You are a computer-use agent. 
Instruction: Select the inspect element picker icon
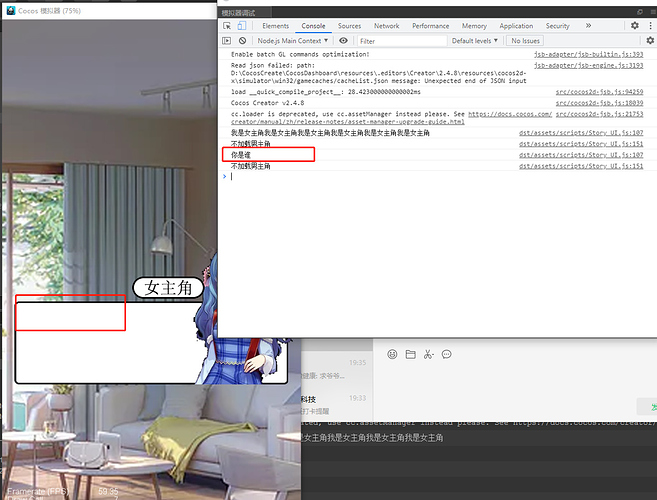[x=227, y=26]
